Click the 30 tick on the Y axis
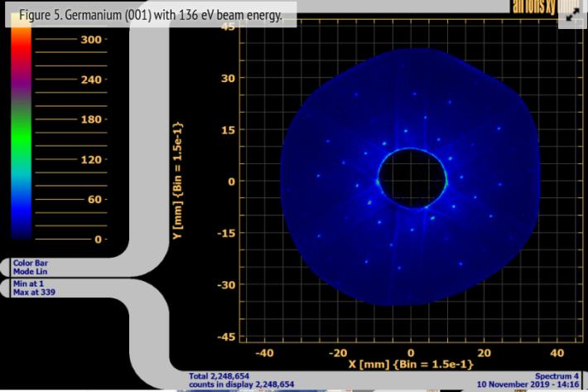Image resolution: width=588 pixels, height=392 pixels. (x=229, y=78)
